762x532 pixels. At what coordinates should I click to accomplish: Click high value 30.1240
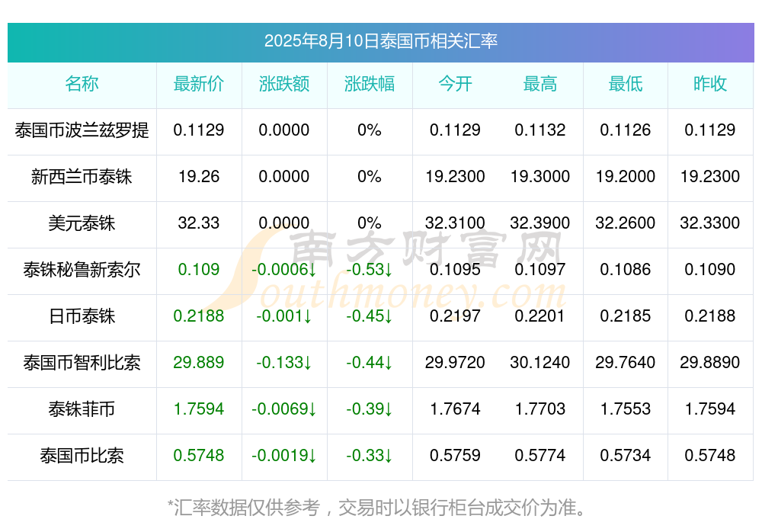pos(540,363)
